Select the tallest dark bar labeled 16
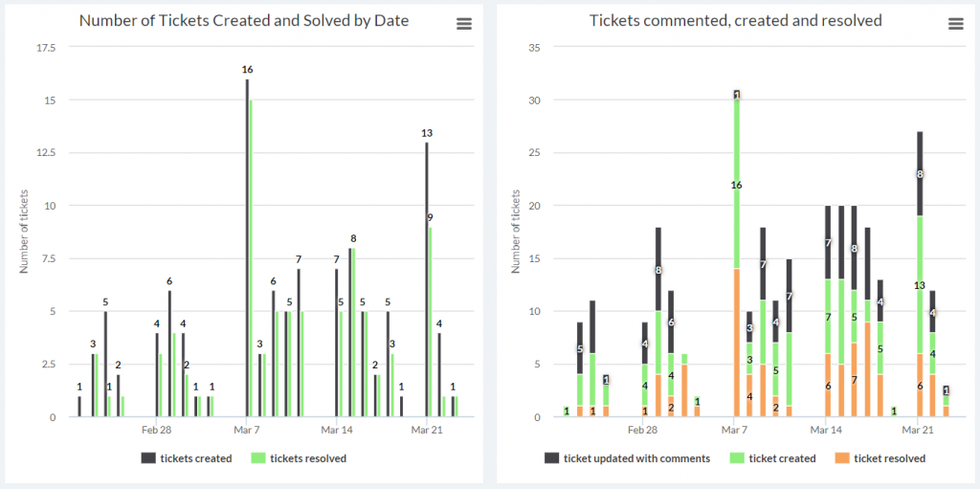The image size is (980, 489). point(247,248)
